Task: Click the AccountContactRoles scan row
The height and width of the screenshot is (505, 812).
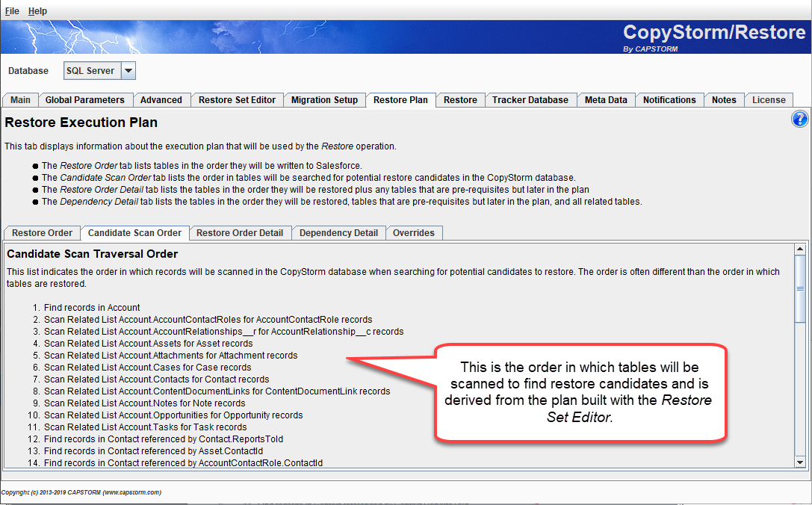Action: click(208, 320)
